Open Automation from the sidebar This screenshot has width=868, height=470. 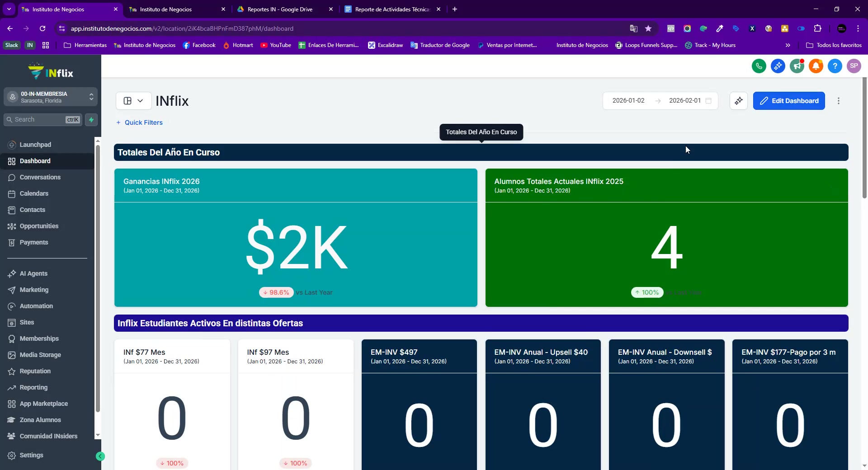coord(36,306)
